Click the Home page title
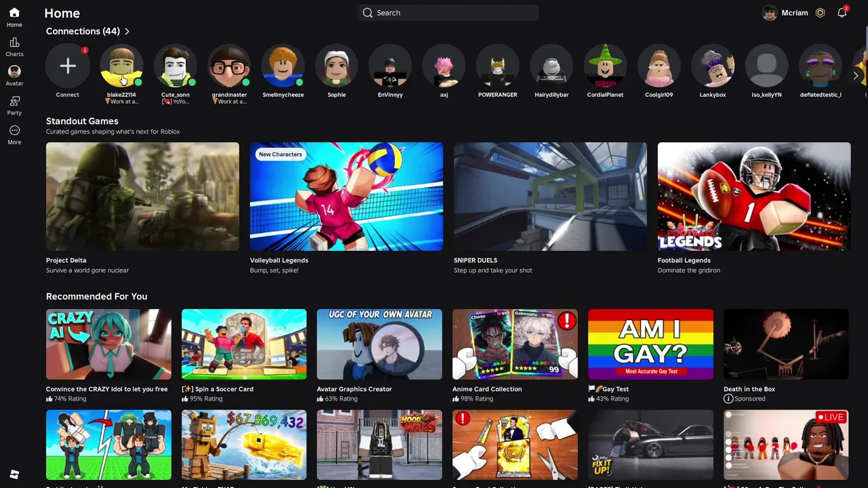The width and height of the screenshot is (868, 488). point(62,13)
